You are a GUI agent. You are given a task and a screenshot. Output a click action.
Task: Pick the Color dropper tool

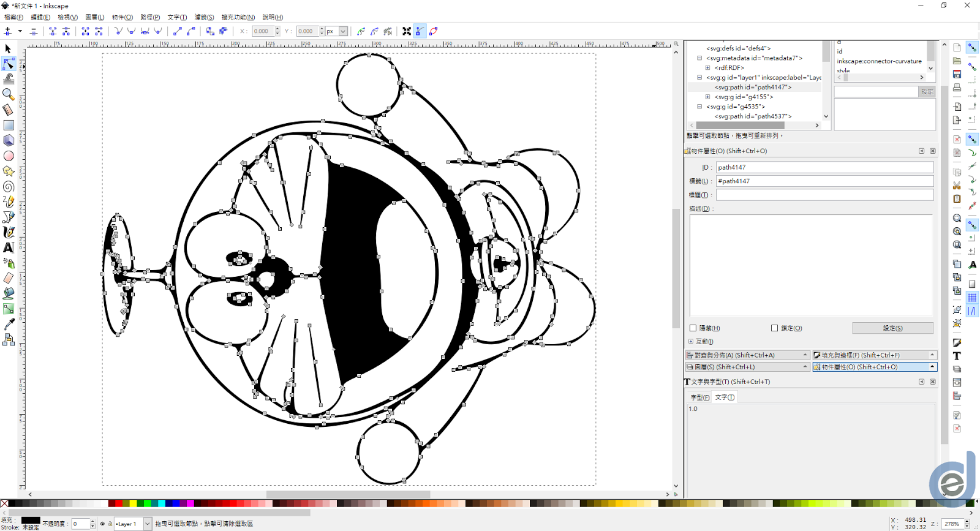(x=9, y=324)
